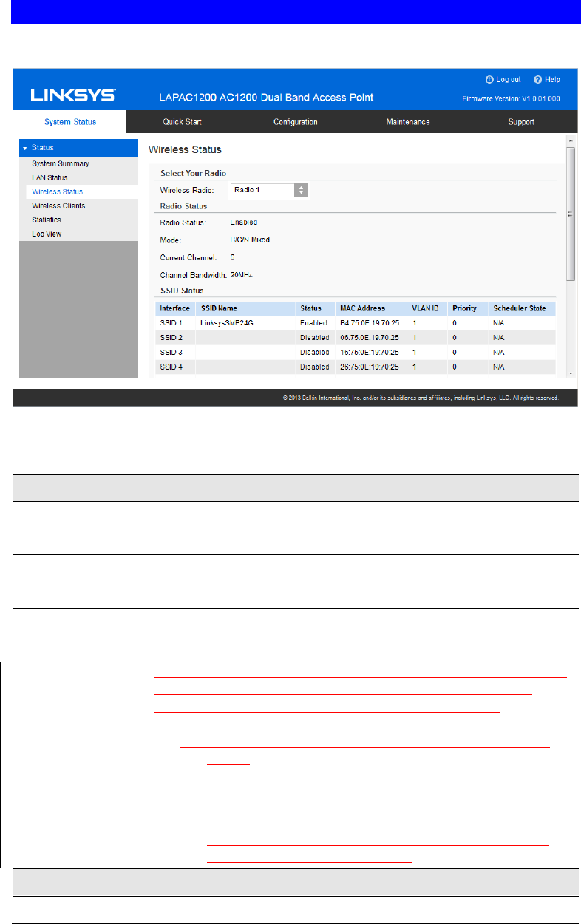Select the Support tab
Screen dimensions: 581x924
pyautogui.click(x=520, y=122)
